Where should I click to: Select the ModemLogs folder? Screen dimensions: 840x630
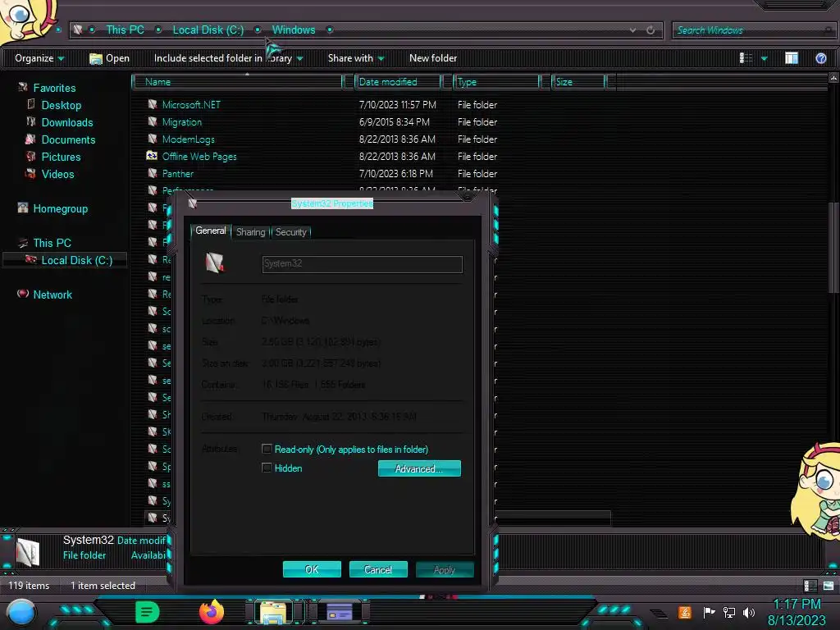coord(188,139)
